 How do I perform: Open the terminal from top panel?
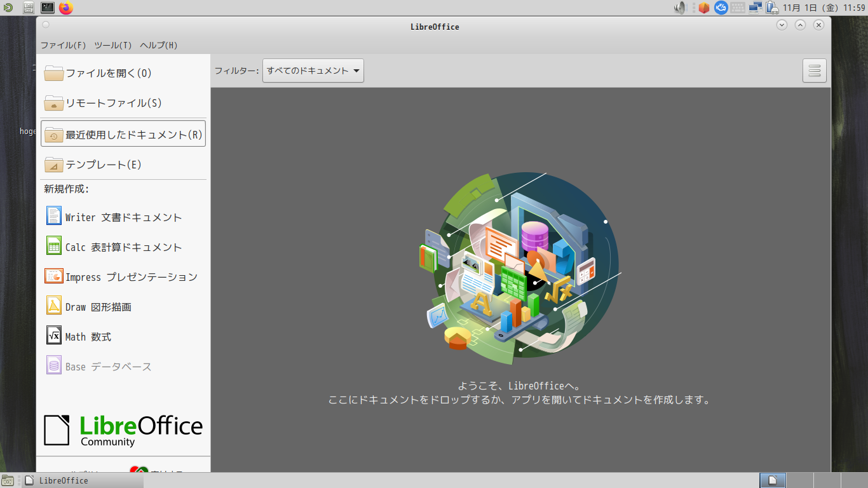coord(48,8)
